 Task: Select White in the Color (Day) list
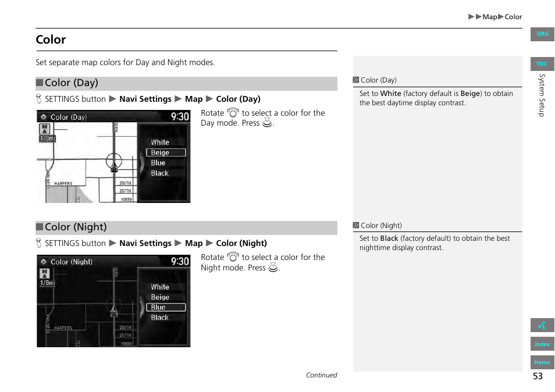point(160,142)
